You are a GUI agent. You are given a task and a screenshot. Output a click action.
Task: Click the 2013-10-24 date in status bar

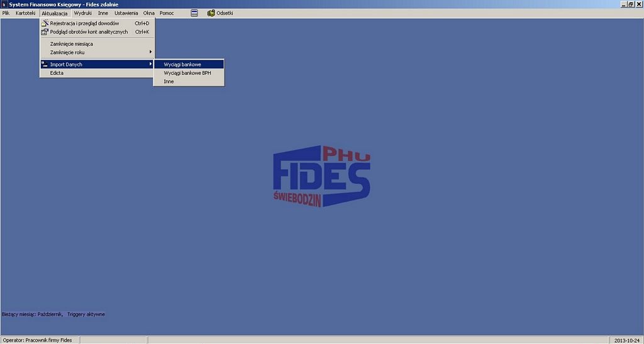tap(627, 340)
